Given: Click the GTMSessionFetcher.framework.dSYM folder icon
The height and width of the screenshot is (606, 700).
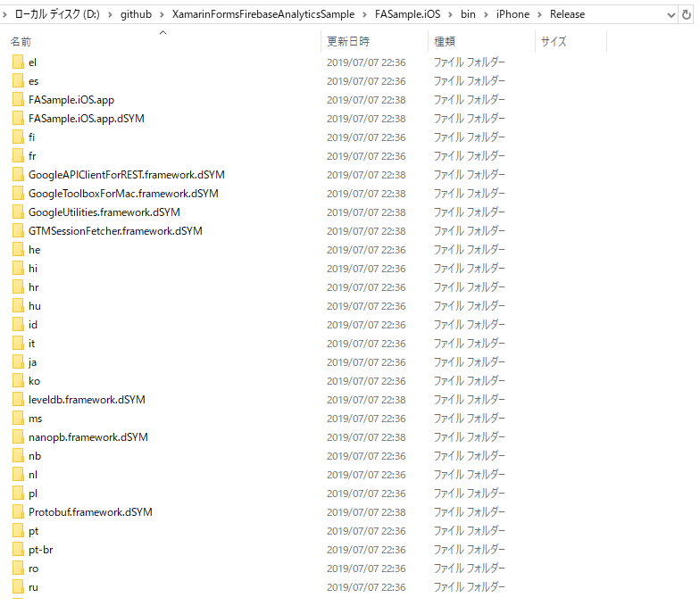Looking at the screenshot, I should pyautogui.click(x=18, y=231).
